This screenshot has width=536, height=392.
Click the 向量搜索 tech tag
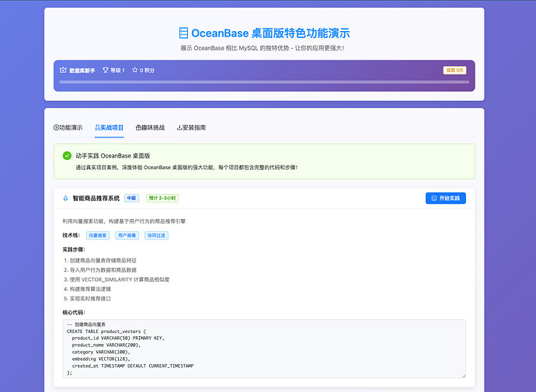98,235
